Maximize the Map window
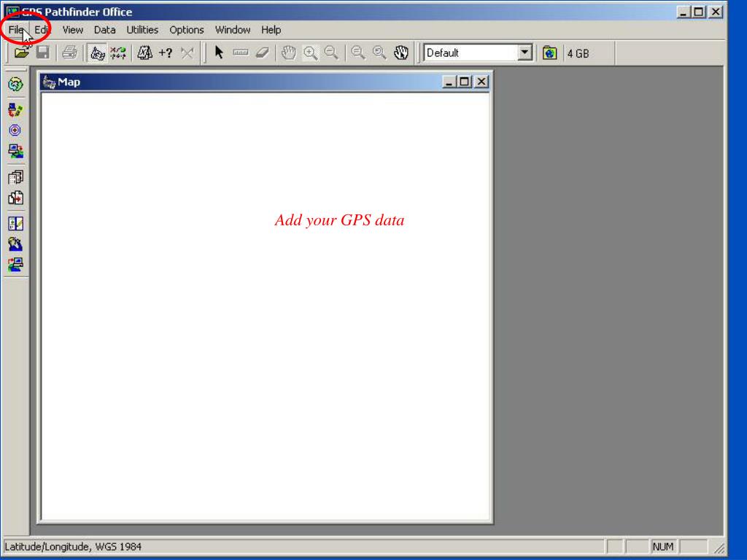Image resolution: width=747 pixels, height=560 pixels. 464,82
